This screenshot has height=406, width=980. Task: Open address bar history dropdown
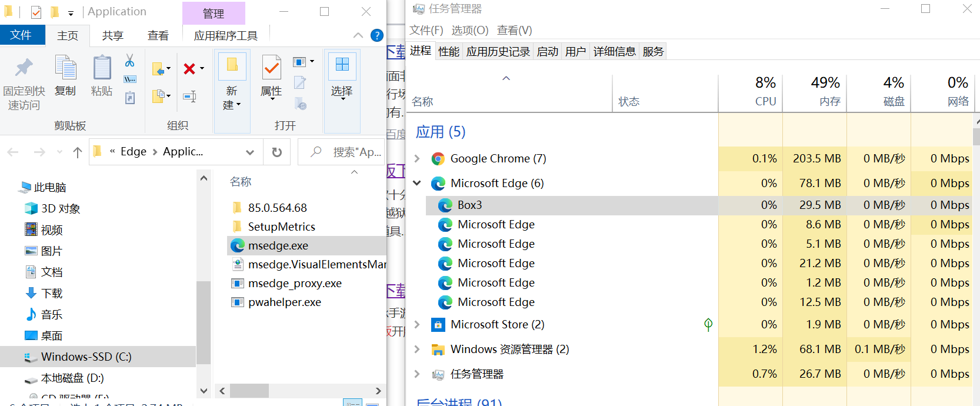[250, 152]
